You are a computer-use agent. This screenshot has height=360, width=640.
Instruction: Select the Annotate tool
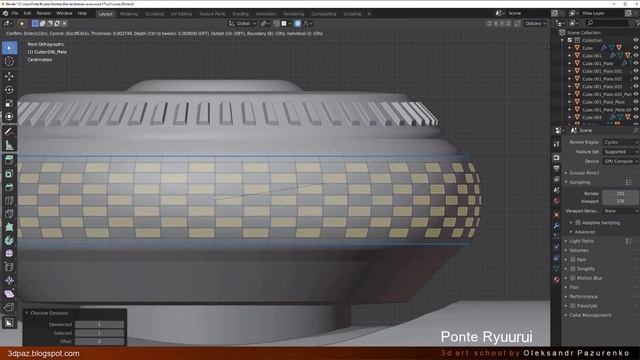click(x=9, y=131)
